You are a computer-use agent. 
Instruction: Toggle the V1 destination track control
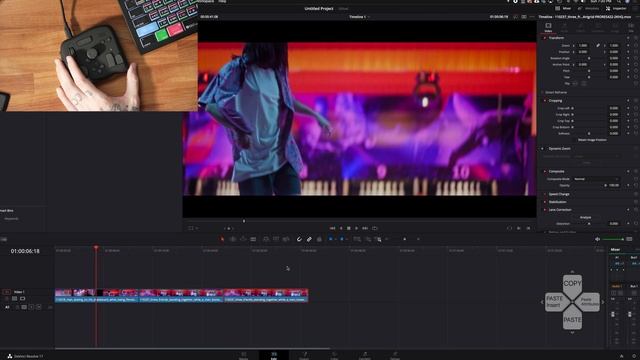pyautogui.click(x=7, y=292)
